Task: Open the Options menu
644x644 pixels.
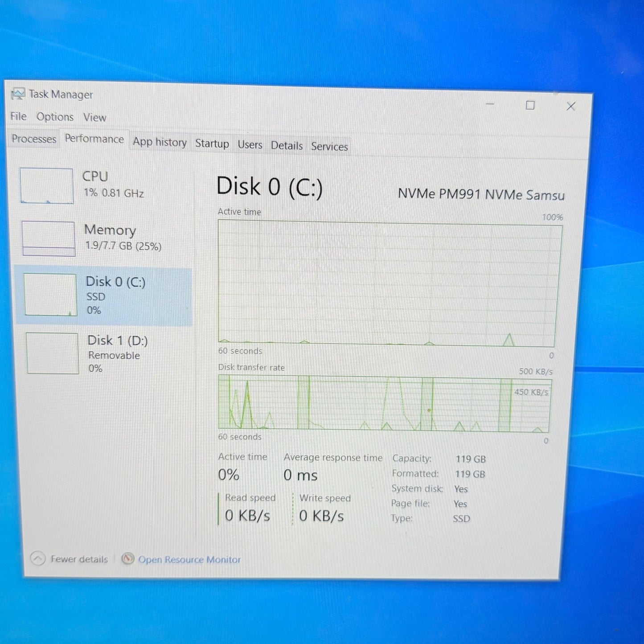Action: (x=55, y=117)
